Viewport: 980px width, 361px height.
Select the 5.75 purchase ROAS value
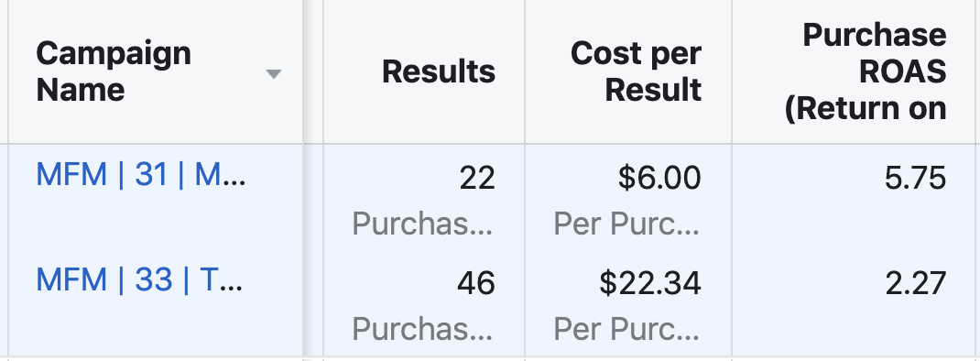tap(916, 179)
